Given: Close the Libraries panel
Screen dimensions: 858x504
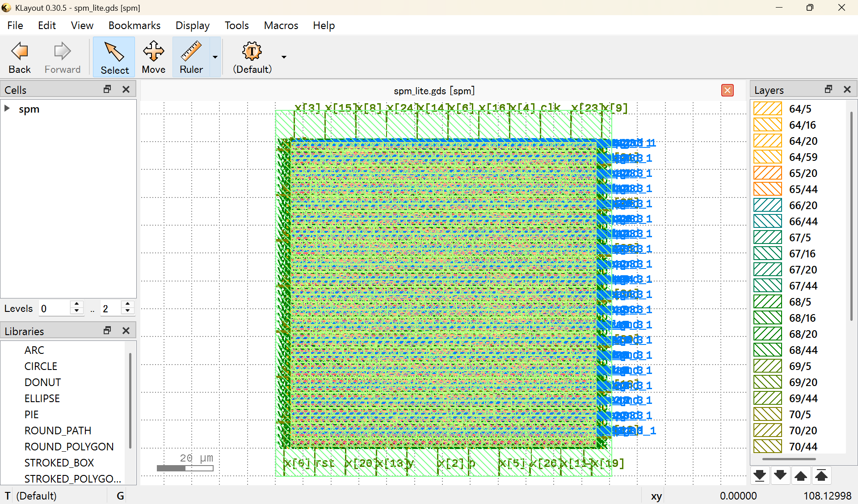Looking at the screenshot, I should (x=126, y=331).
